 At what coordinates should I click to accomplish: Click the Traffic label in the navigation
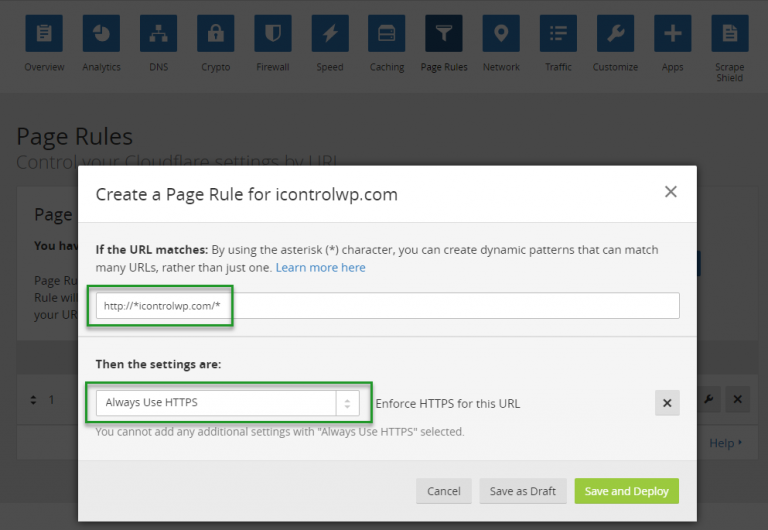point(558,67)
